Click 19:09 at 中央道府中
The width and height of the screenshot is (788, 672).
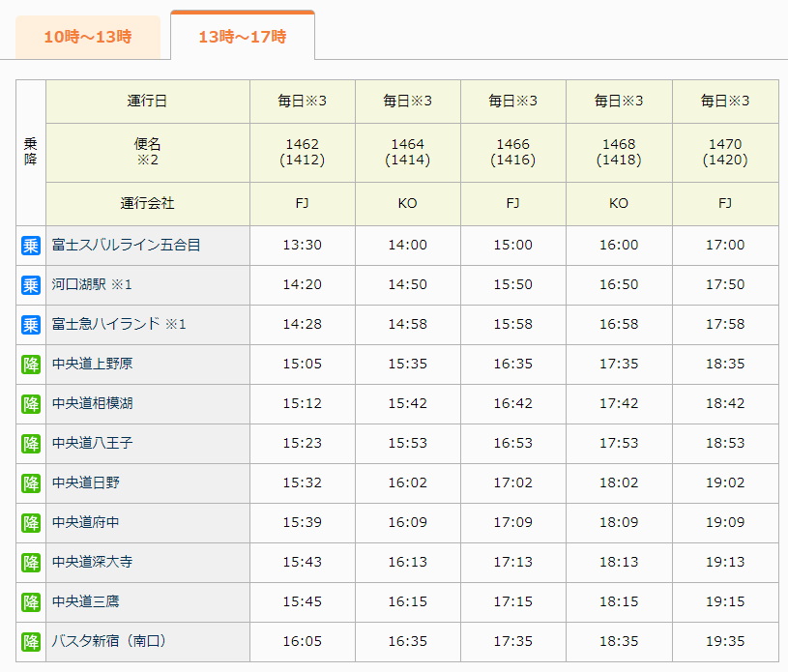coord(725,523)
